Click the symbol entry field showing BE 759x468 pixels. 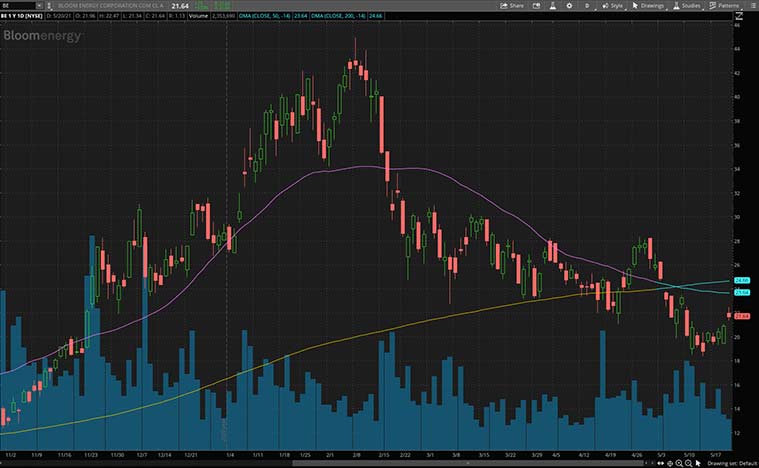(17, 5)
